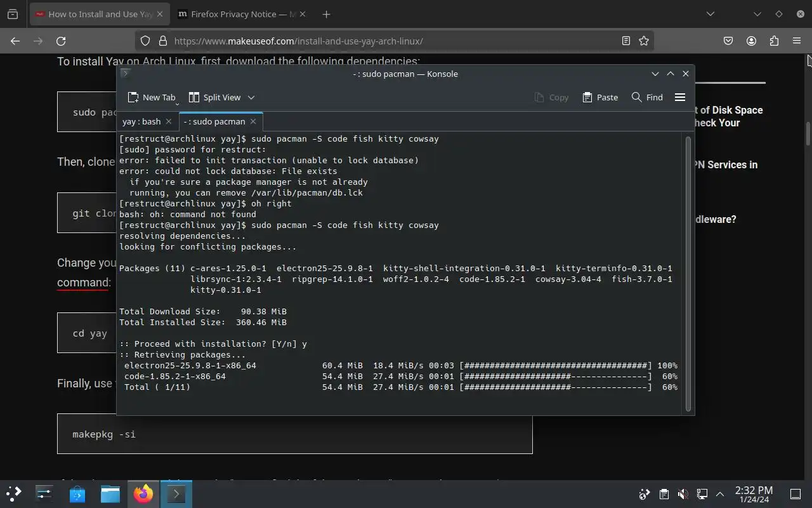This screenshot has height=508, width=812.
Task: Click the makeuseof.com URL address field
Action: click(393, 41)
